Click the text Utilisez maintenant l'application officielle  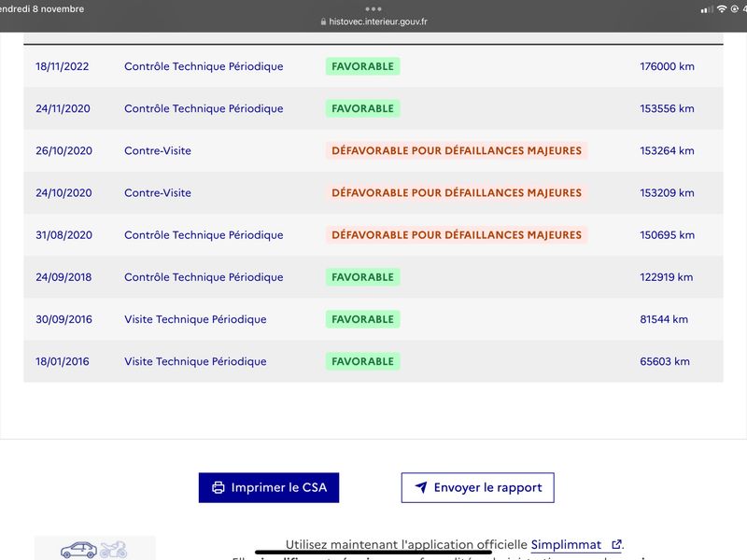pyautogui.click(x=406, y=544)
